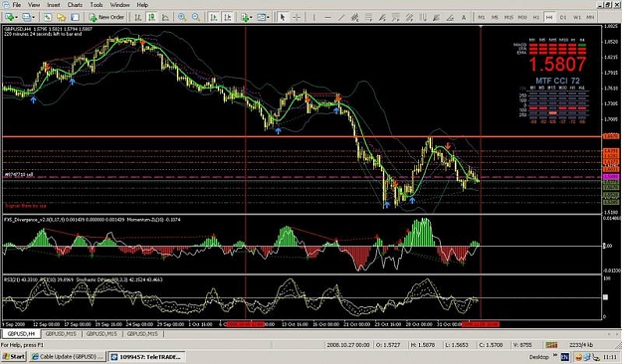Image resolution: width=622 pixels, height=364 pixels.
Task: Click the Windows Start button
Action: coord(14,356)
